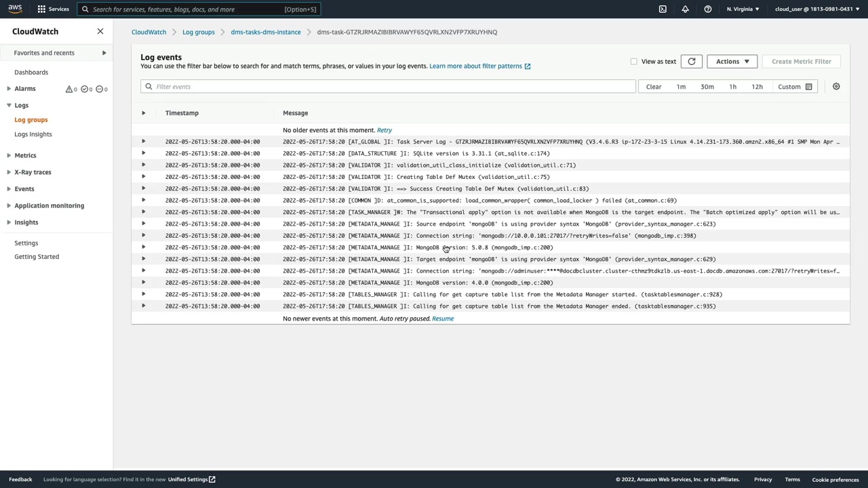Expand the Favorites and recents flyout

[104, 53]
